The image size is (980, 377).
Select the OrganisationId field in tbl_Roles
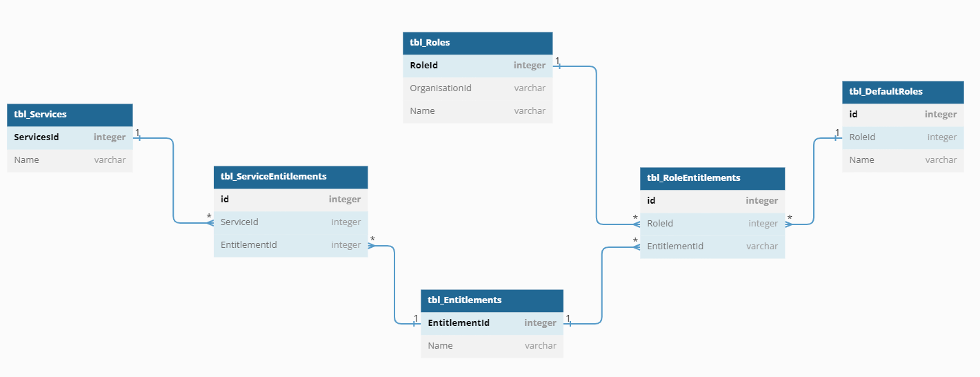coord(477,88)
